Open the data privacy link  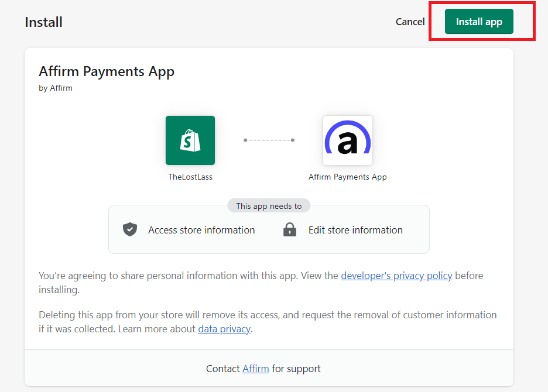click(x=224, y=329)
